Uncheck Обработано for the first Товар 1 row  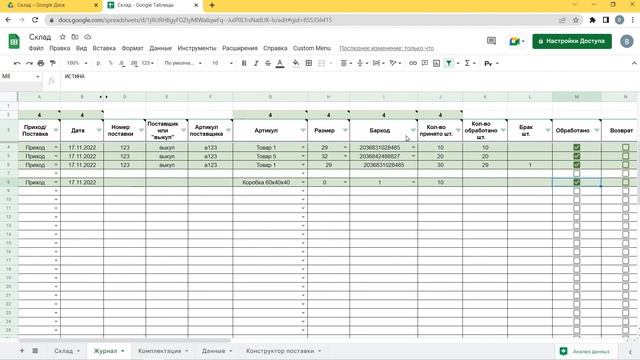577,147
